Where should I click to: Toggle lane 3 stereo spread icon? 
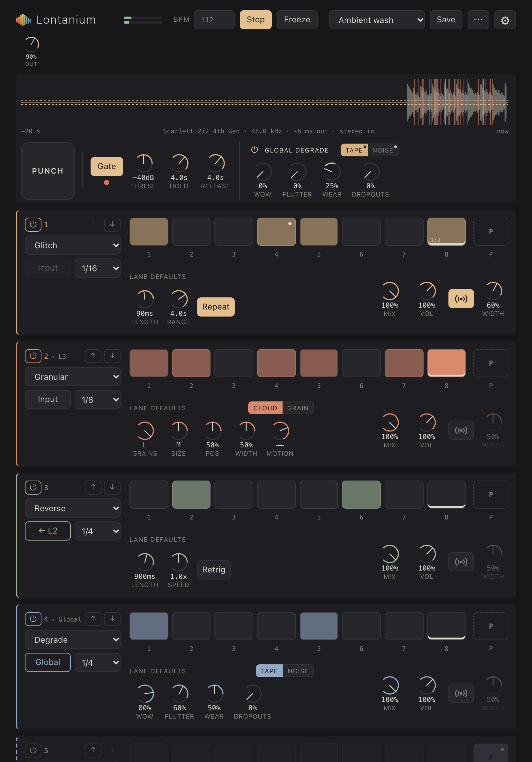(461, 562)
